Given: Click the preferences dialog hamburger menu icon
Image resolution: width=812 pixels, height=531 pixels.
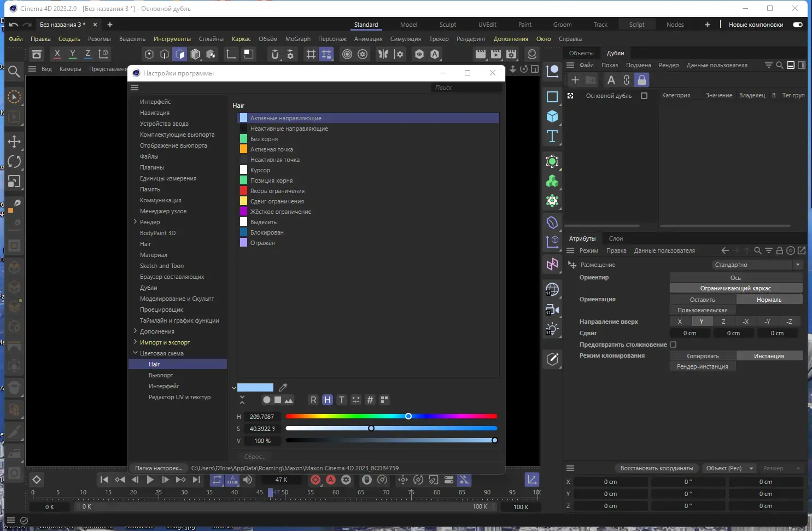Looking at the screenshot, I should [x=135, y=87].
